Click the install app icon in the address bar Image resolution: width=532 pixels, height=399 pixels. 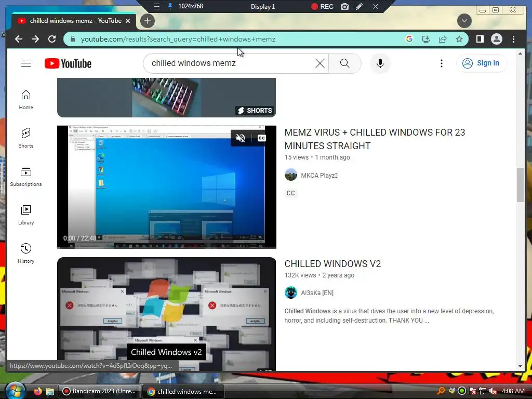tap(426, 39)
